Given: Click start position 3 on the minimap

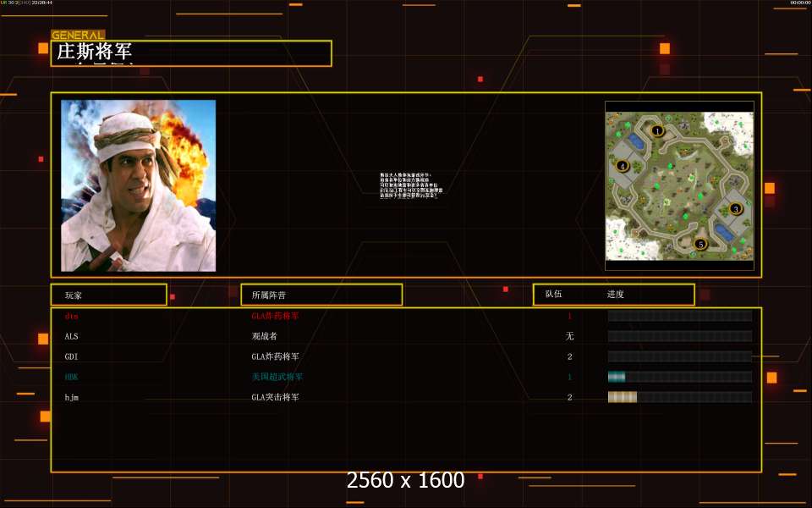Looking at the screenshot, I should pos(735,209).
